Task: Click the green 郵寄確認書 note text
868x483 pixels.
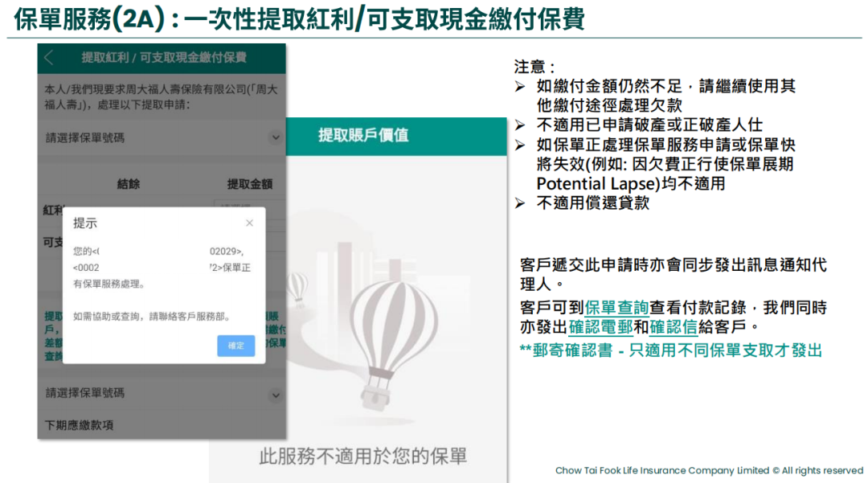Action: (x=671, y=350)
